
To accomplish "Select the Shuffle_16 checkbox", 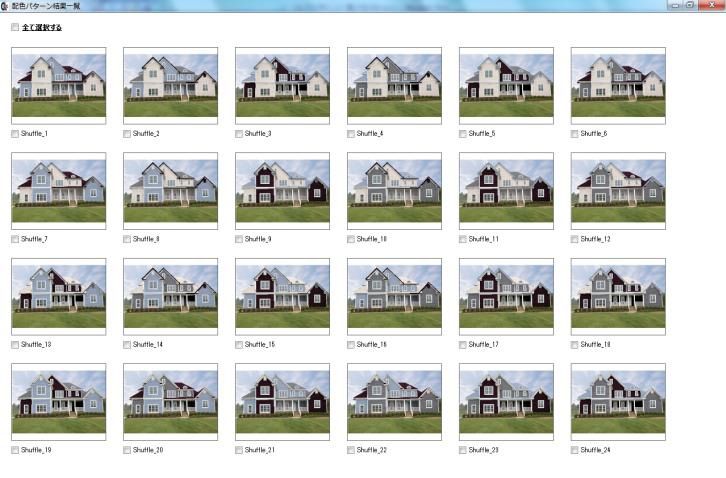I will pos(351,345).
